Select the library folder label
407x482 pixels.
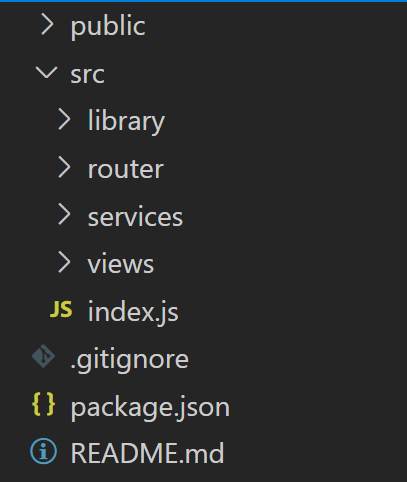[126, 121]
